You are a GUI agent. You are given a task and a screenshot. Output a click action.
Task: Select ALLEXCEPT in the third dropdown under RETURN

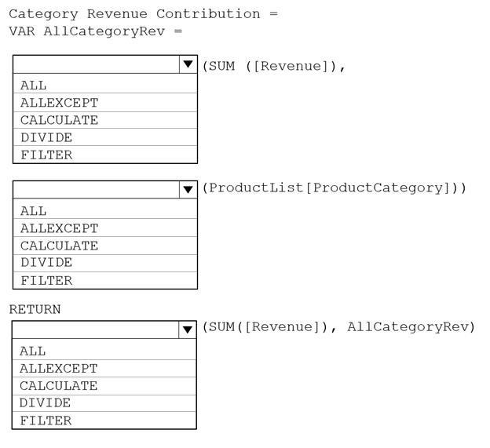(104, 369)
